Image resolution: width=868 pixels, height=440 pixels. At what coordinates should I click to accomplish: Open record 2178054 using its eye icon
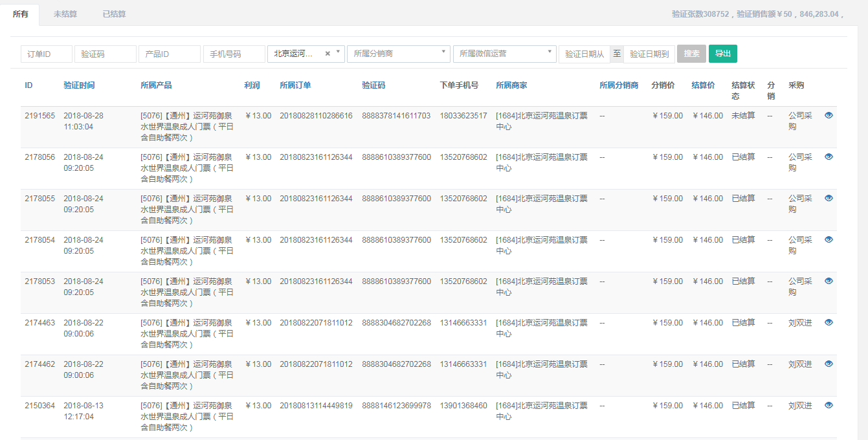tap(829, 239)
